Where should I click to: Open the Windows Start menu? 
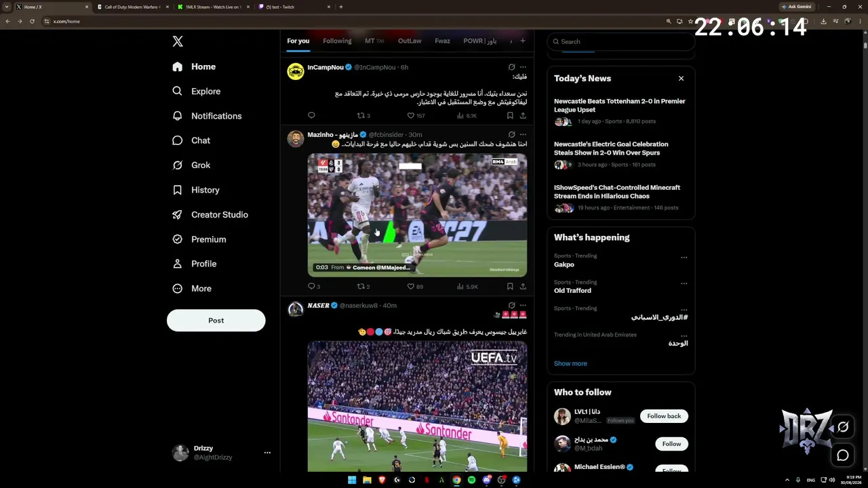click(x=352, y=480)
